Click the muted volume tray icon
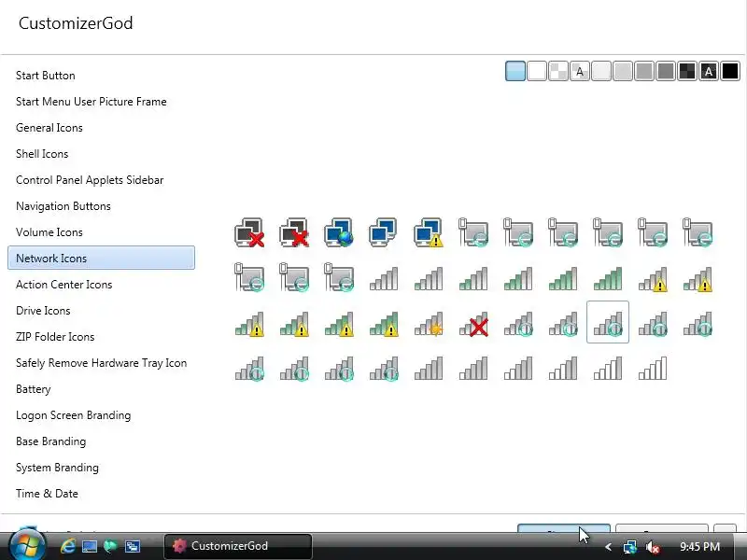 coord(652,547)
